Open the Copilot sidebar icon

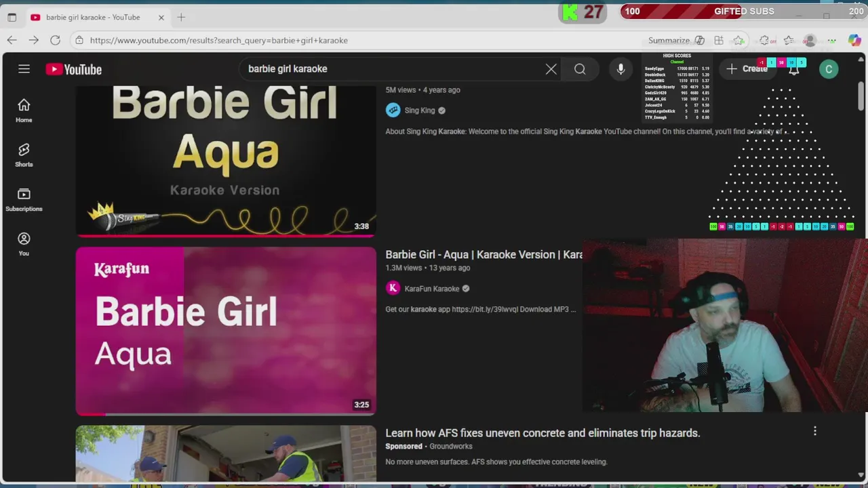(x=854, y=40)
